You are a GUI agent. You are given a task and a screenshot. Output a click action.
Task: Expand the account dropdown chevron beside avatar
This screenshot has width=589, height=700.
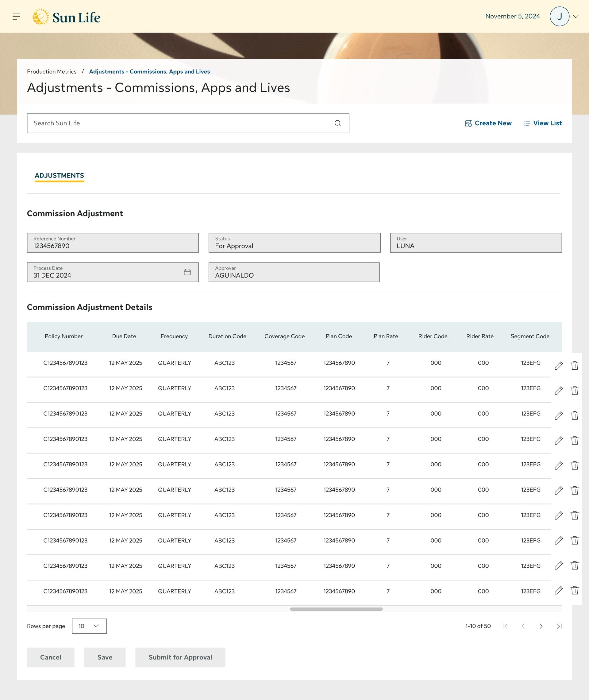tap(576, 16)
